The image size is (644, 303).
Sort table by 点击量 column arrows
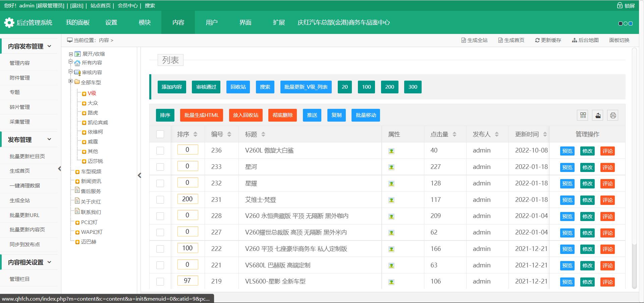454,134
